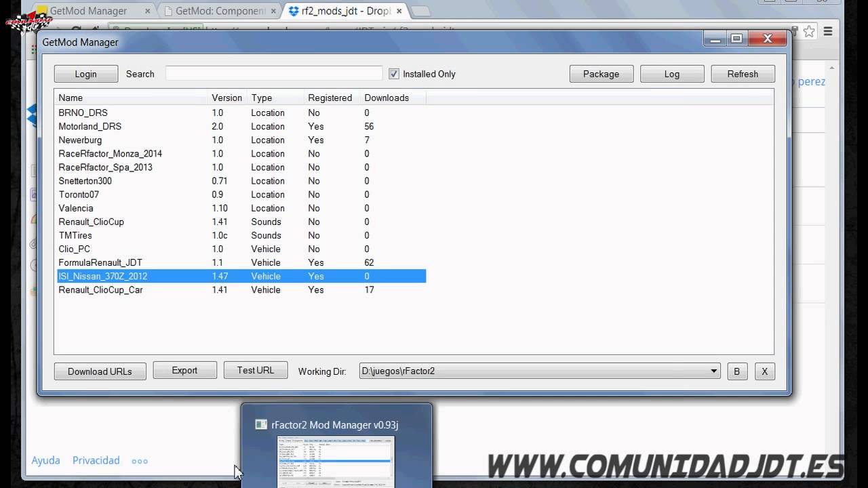Open a new browser tab
Screen dimensions: 868x488
tap(420, 12)
